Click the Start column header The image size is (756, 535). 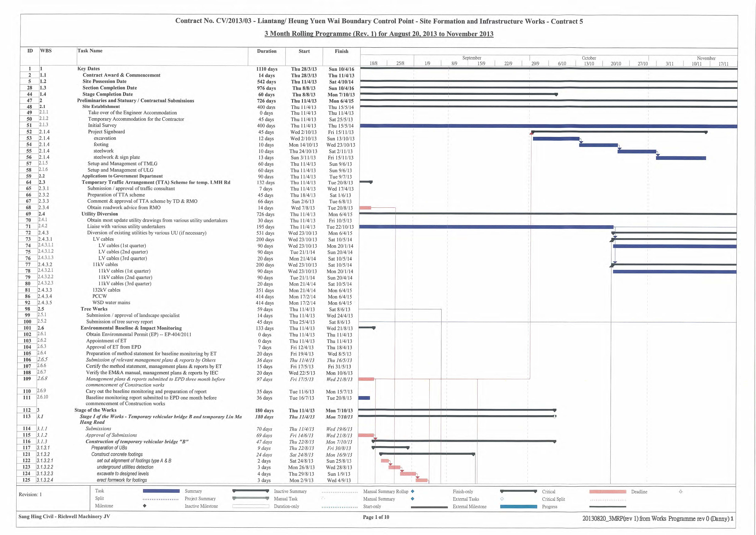304,51
